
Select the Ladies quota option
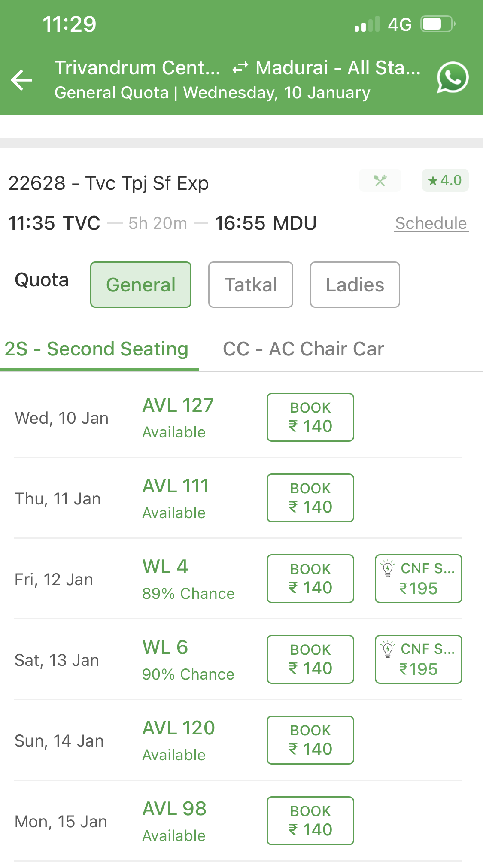tap(355, 285)
